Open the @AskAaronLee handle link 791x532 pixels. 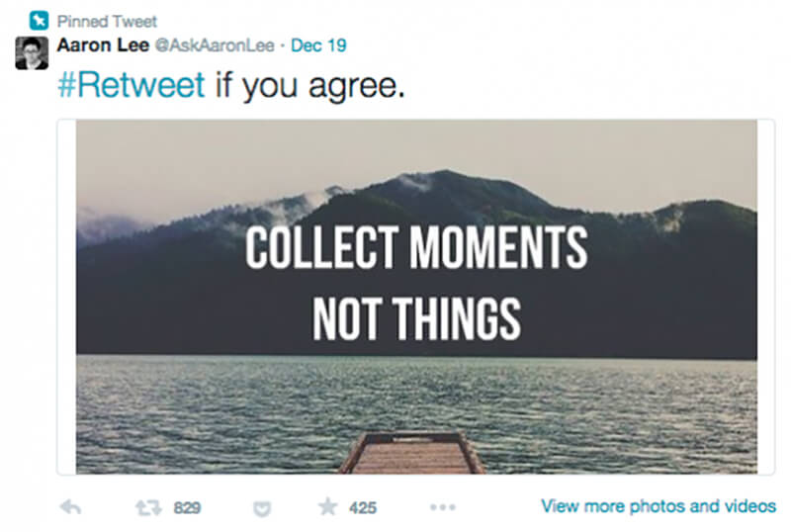point(215,45)
